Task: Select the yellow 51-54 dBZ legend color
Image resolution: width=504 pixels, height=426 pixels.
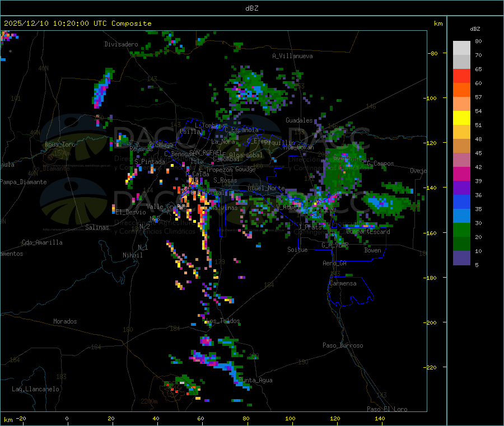Action: point(461,118)
